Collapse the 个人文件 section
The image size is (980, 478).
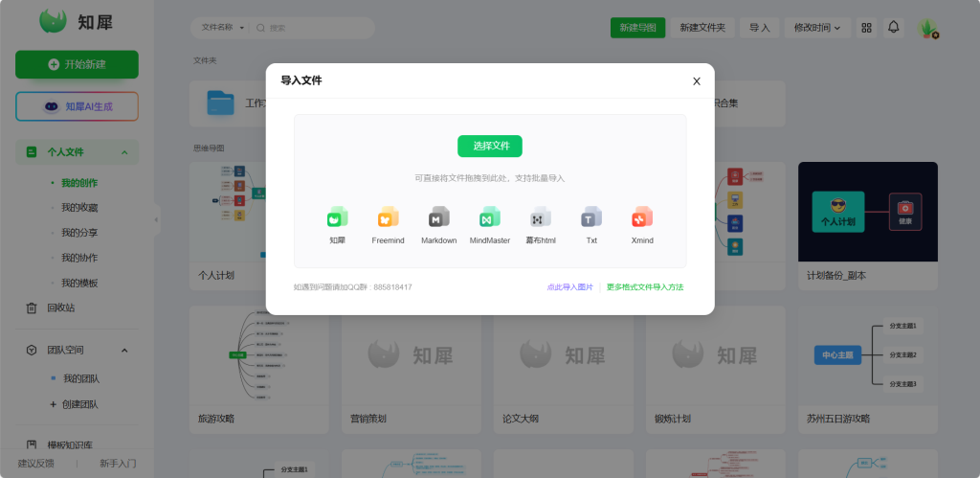coord(124,152)
